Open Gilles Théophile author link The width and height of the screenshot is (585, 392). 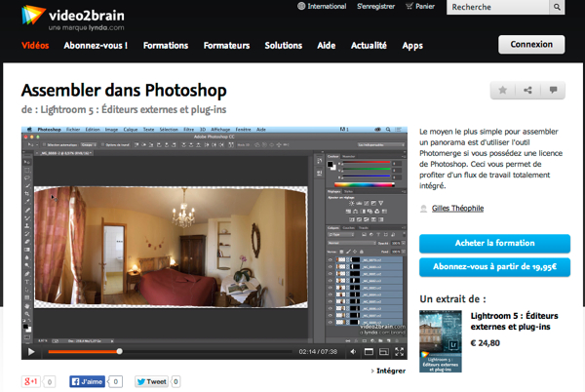click(x=458, y=208)
